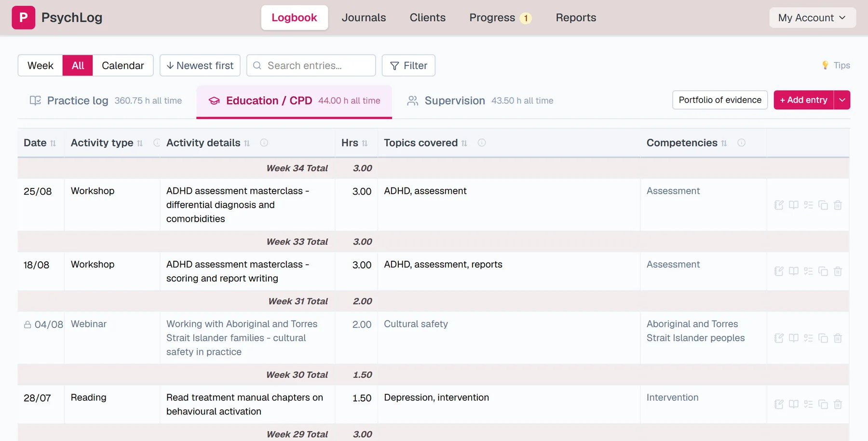The image size is (868, 441).
Task: Sort table by Date column
Action: (53, 143)
